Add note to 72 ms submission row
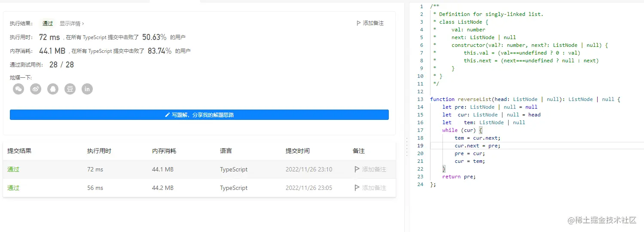The width and height of the screenshot is (644, 232). point(370,169)
